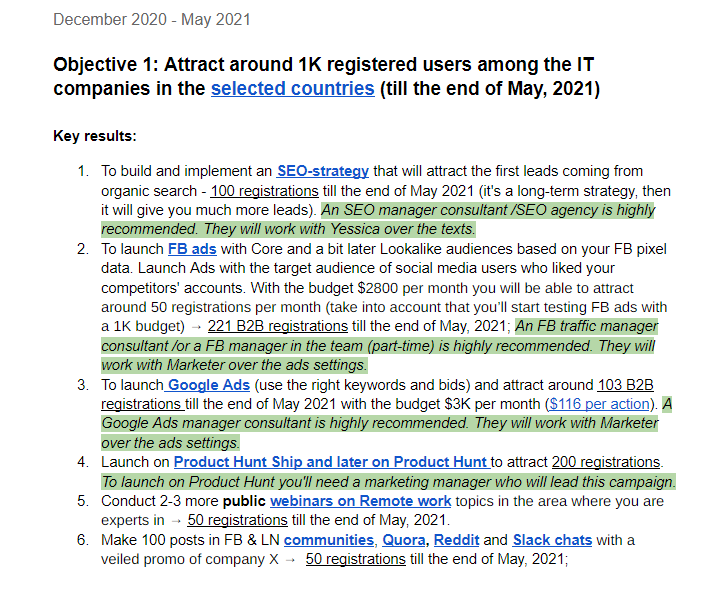The width and height of the screenshot is (707, 590).
Task: Follow the $116 per action link
Action: [600, 404]
